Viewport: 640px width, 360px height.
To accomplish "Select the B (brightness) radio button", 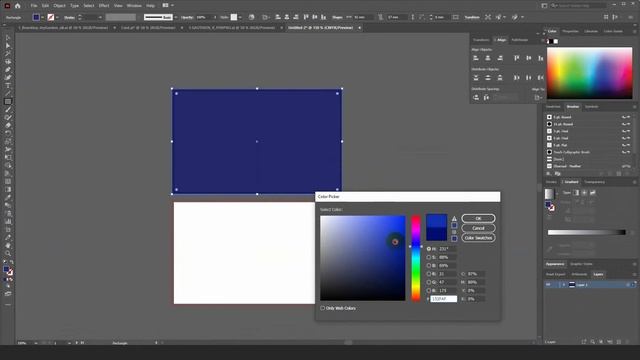I will pos(429,265).
